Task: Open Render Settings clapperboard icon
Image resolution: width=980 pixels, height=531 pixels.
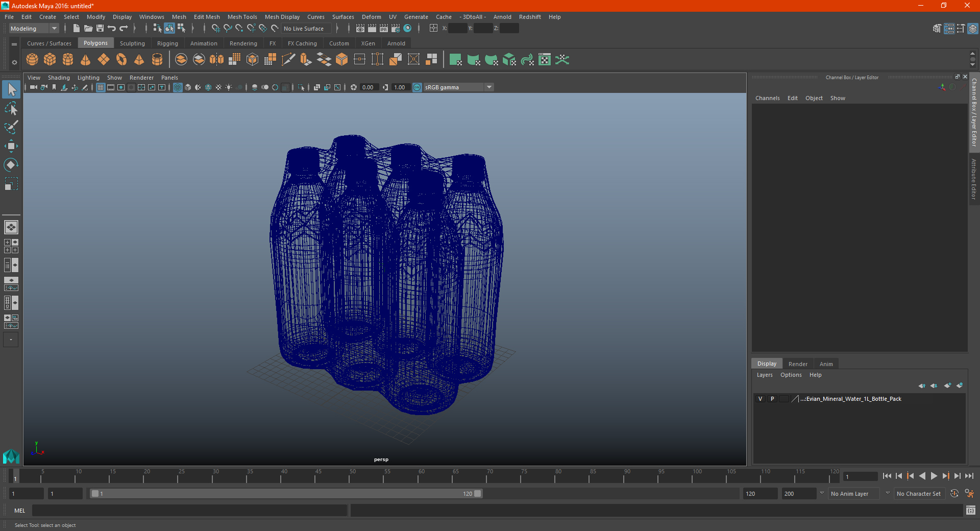Action: (x=396, y=29)
